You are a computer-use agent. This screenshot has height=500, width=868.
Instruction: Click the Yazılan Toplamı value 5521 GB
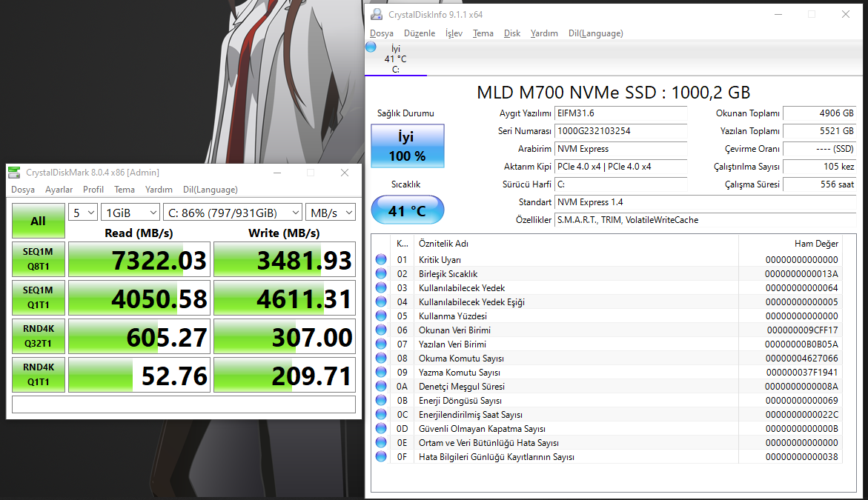coord(819,130)
